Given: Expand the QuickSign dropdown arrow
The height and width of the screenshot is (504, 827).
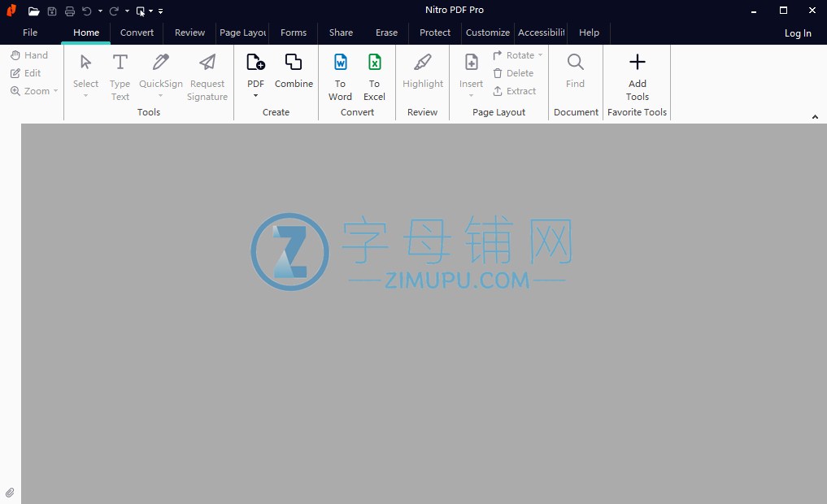Looking at the screenshot, I should [161, 96].
